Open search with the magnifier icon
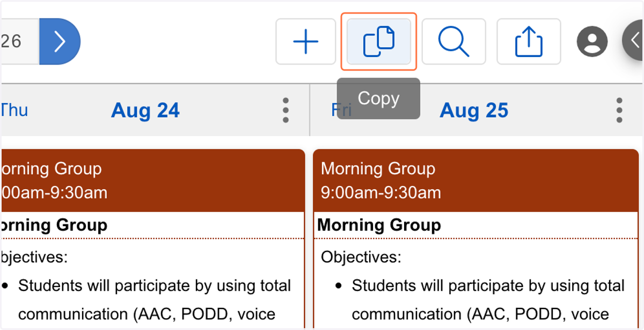This screenshot has height=330, width=644. 453,41
